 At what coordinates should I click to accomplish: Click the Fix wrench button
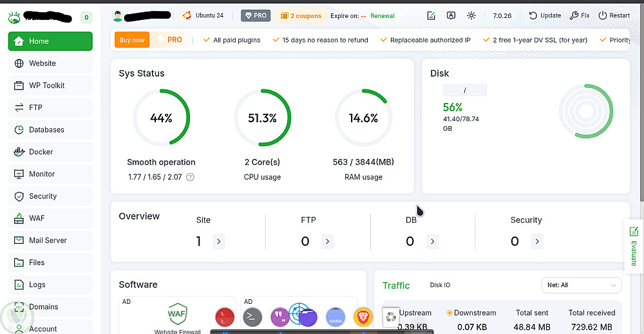click(x=580, y=15)
